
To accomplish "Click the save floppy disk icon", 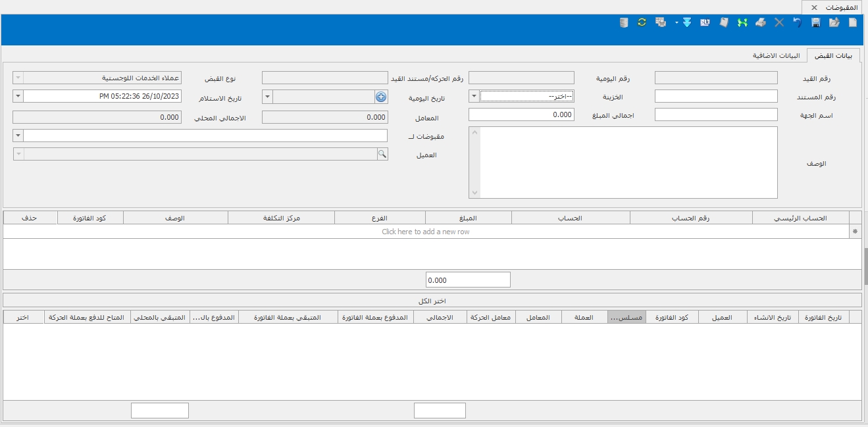I will tap(816, 22).
